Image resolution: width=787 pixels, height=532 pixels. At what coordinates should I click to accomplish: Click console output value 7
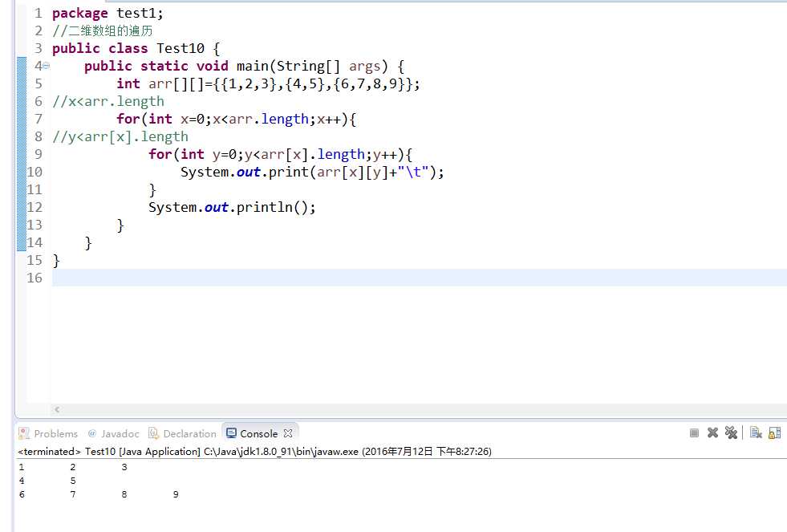(x=73, y=494)
